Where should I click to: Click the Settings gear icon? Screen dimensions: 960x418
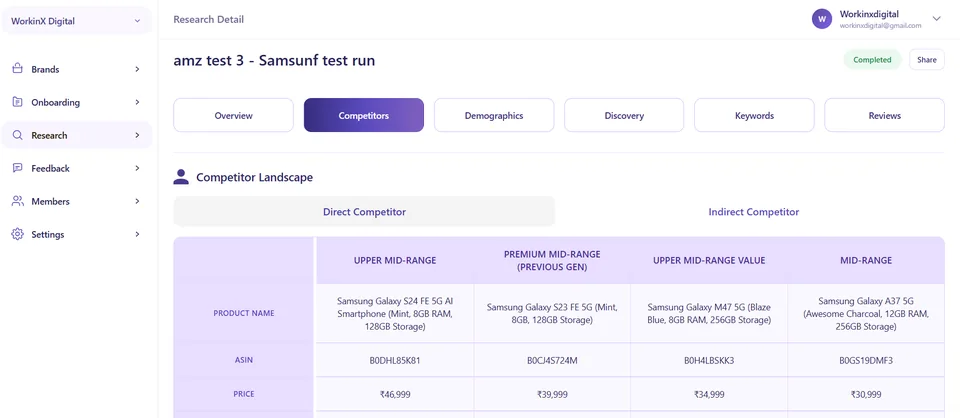[18, 234]
